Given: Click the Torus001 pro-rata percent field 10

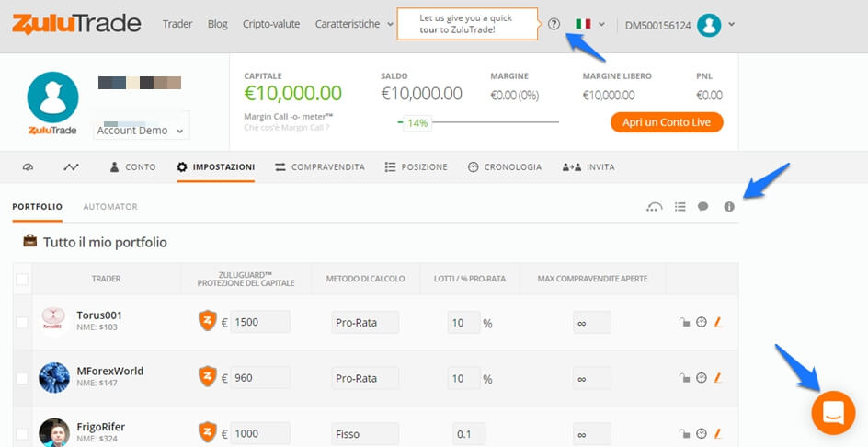Looking at the screenshot, I should point(464,322).
